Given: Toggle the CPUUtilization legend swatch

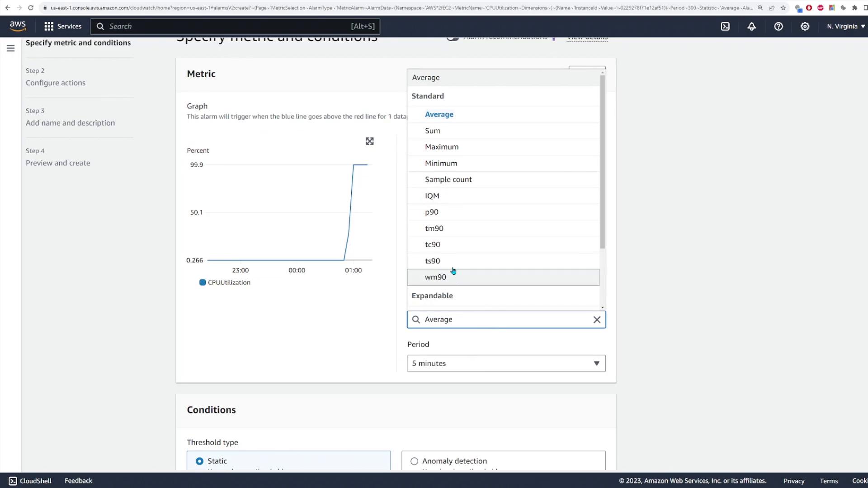Looking at the screenshot, I should pyautogui.click(x=203, y=282).
